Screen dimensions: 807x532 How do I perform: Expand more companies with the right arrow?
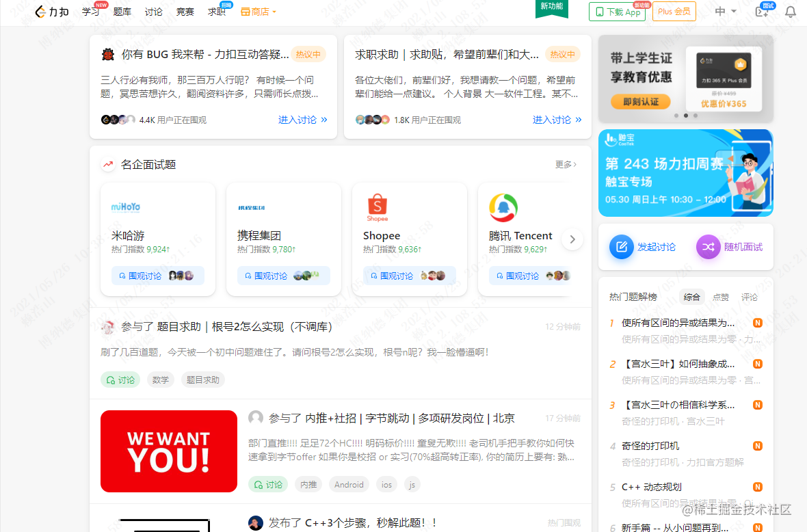(x=572, y=239)
